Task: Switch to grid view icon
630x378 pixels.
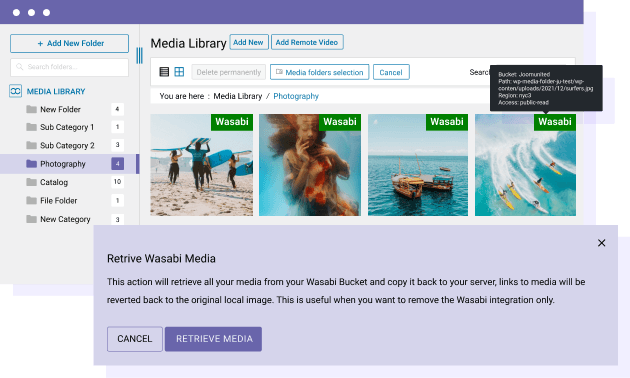Action: 179,72
